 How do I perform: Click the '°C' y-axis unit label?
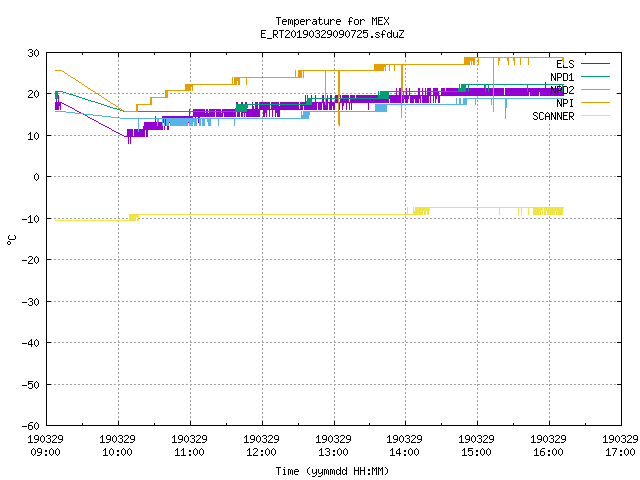(12, 240)
